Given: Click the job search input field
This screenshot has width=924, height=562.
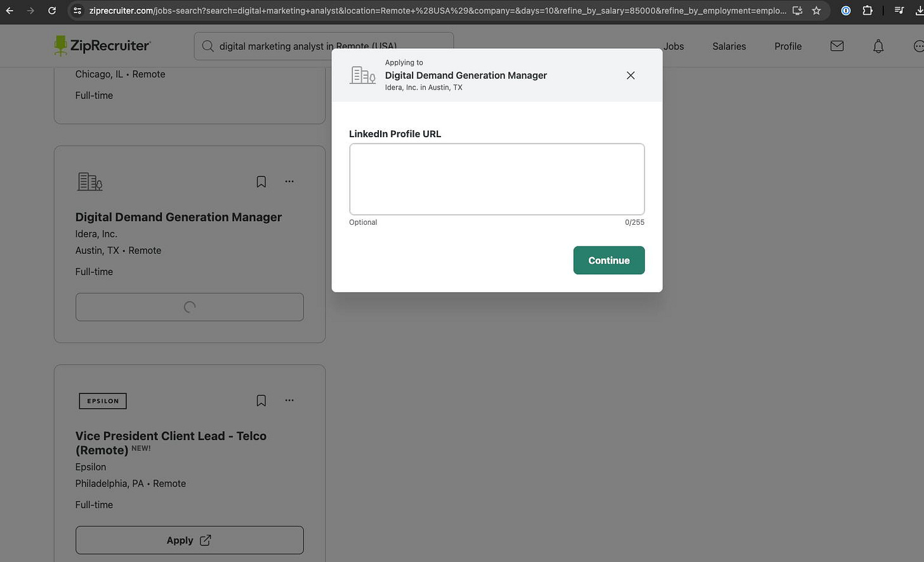Looking at the screenshot, I should pos(324,46).
